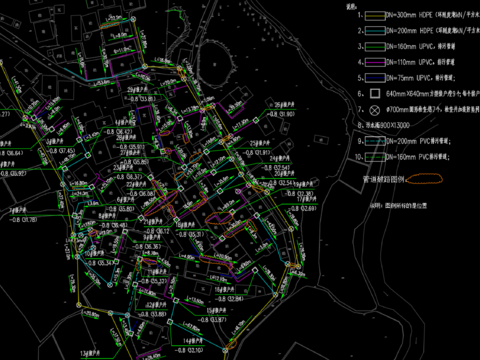480x360 pixels.
Task: Click the square 640mm×640mm well symbol in legend
Action: [x=375, y=94]
